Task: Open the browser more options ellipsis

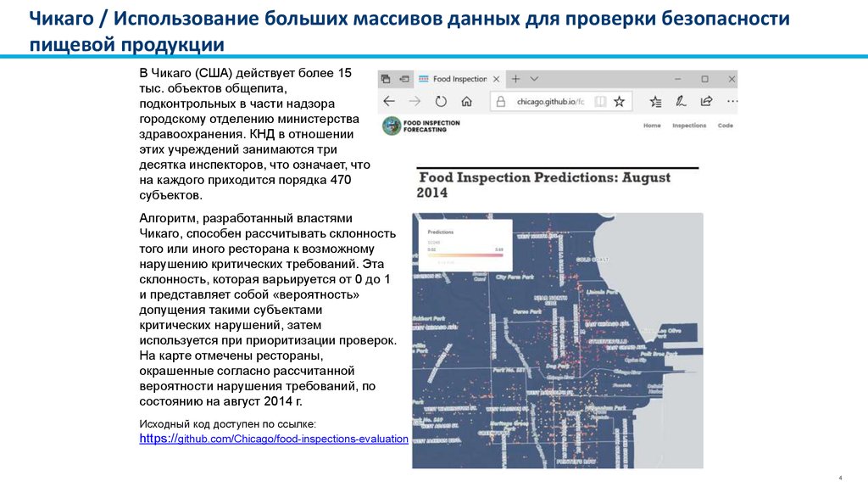Action: pyautogui.click(x=732, y=102)
